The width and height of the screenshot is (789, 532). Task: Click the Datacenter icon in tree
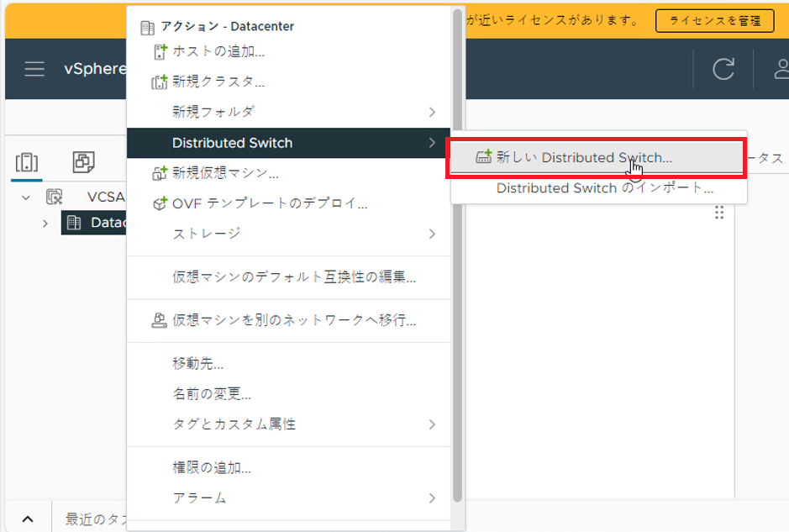(x=74, y=223)
